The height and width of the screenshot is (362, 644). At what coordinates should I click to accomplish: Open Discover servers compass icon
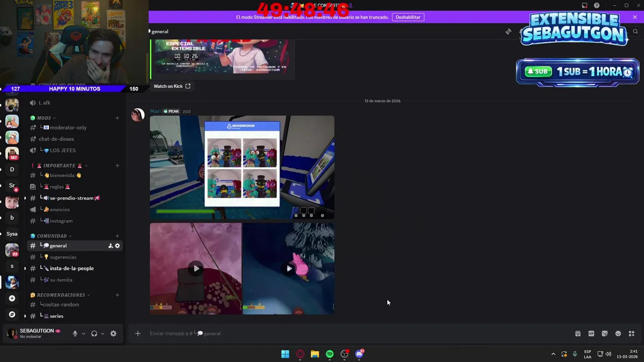click(12, 314)
